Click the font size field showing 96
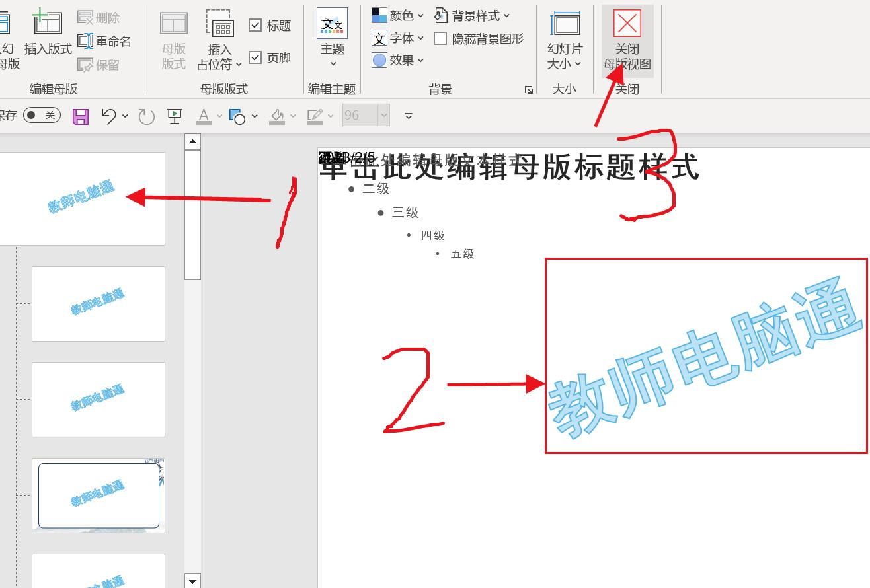The height and width of the screenshot is (588, 870). click(360, 116)
